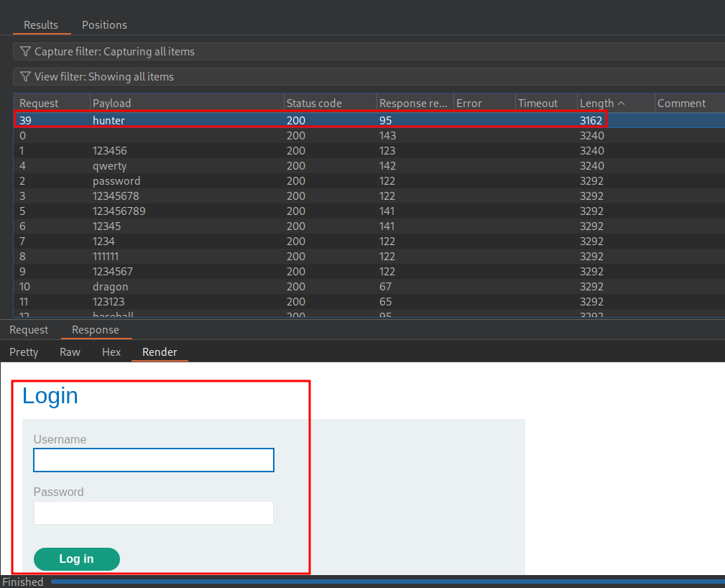Show response in Hex view
Viewport: 725px width, 588px height.
pyautogui.click(x=111, y=352)
